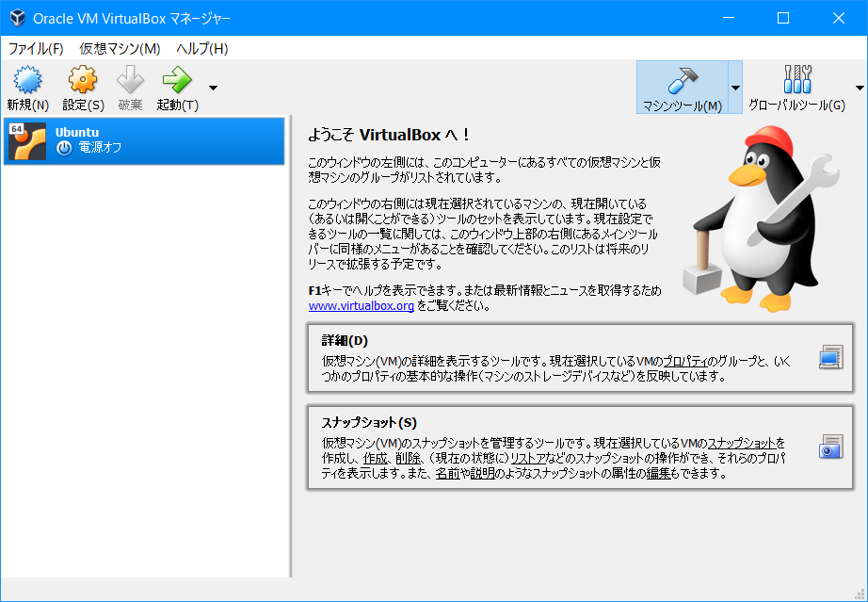Click the 作成 link in snapshot text
Viewport: 868px width, 602px height.
[x=376, y=459]
